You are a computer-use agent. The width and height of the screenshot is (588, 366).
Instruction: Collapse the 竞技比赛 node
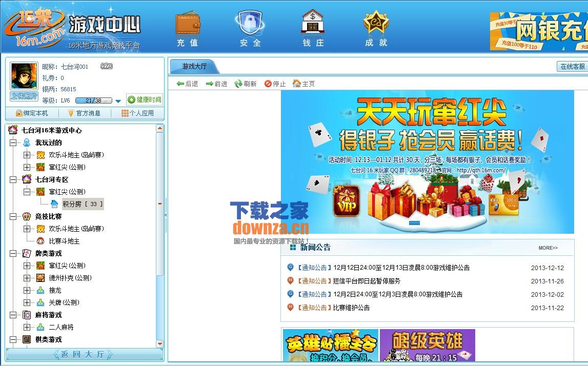pos(13,216)
